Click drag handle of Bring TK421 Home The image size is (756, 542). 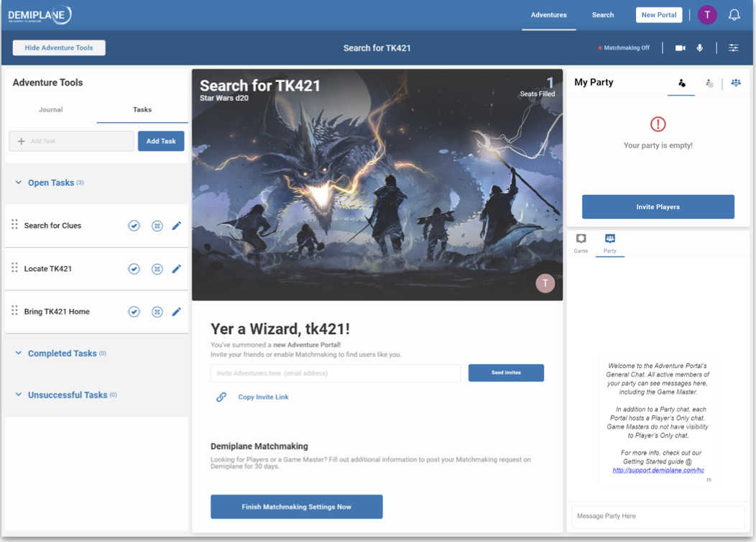click(14, 310)
